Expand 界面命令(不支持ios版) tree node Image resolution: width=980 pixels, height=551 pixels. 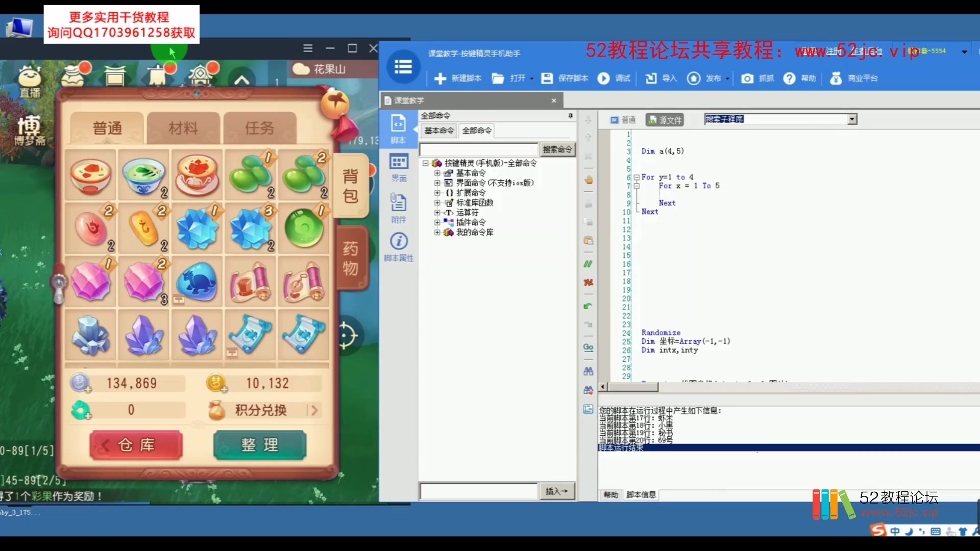tap(437, 183)
